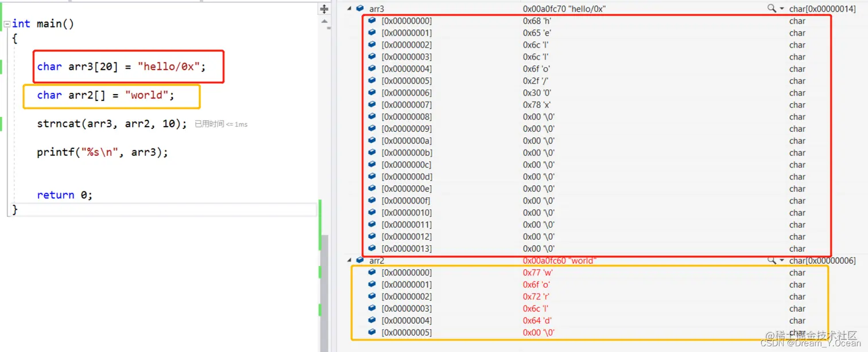The image size is (868, 352).
Task: Open visualizer dropdown arrow beside arr3 magnifier
Action: tap(782, 9)
